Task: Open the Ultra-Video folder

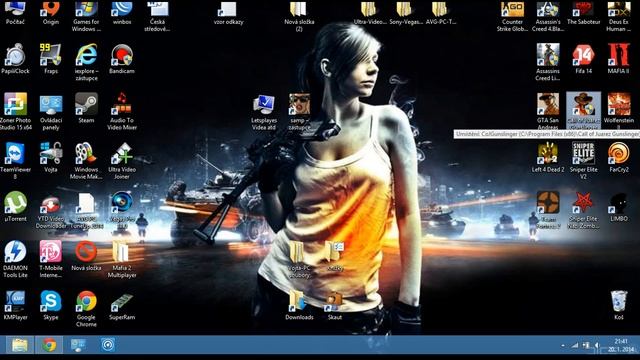Action: pyautogui.click(x=370, y=12)
